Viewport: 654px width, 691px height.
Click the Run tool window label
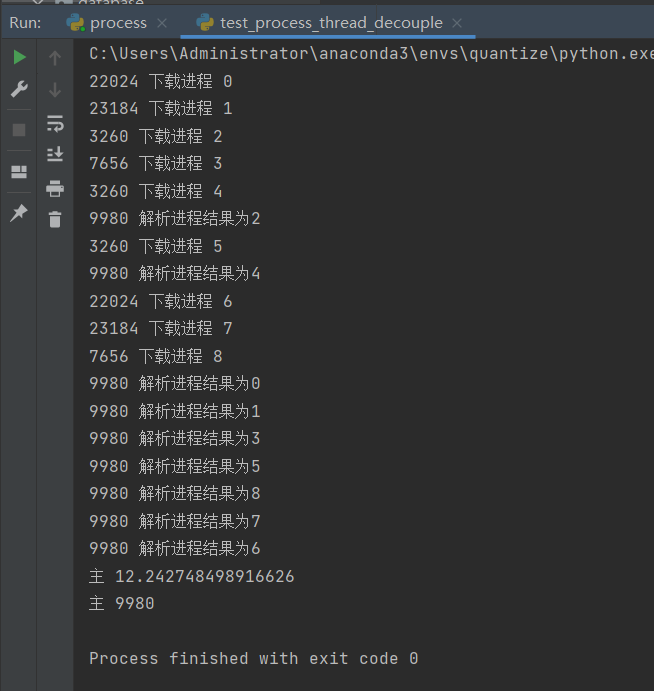coord(25,22)
